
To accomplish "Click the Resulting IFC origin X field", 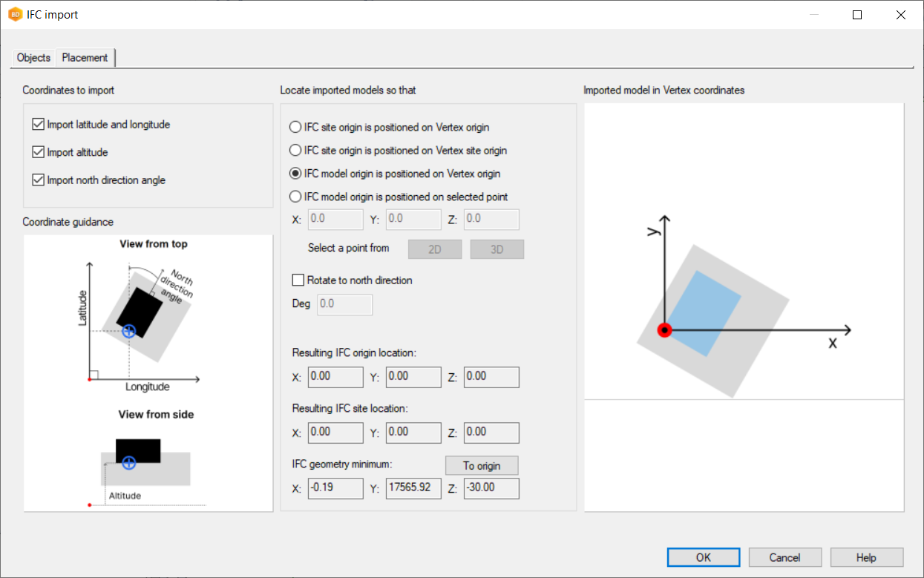I will 335,377.
